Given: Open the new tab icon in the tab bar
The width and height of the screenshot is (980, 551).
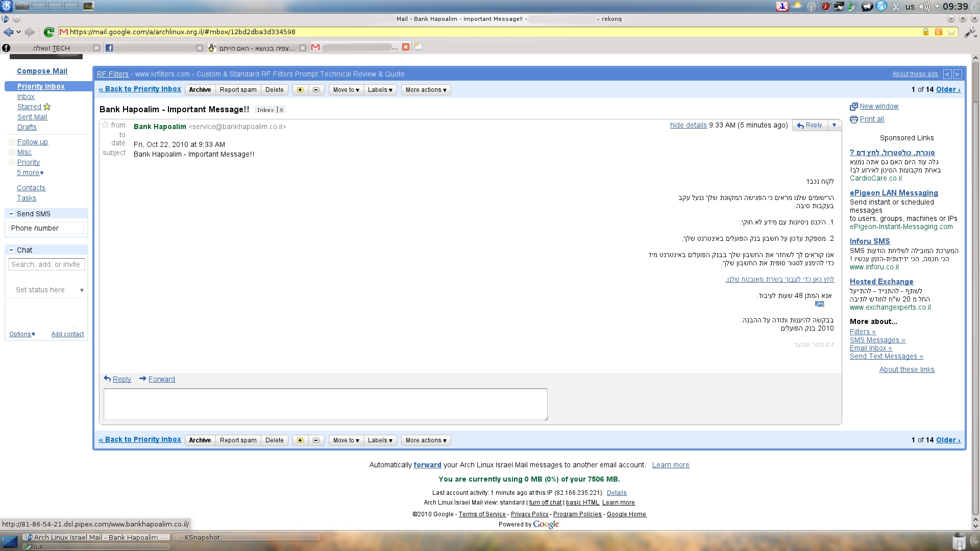Looking at the screenshot, I should (x=419, y=46).
